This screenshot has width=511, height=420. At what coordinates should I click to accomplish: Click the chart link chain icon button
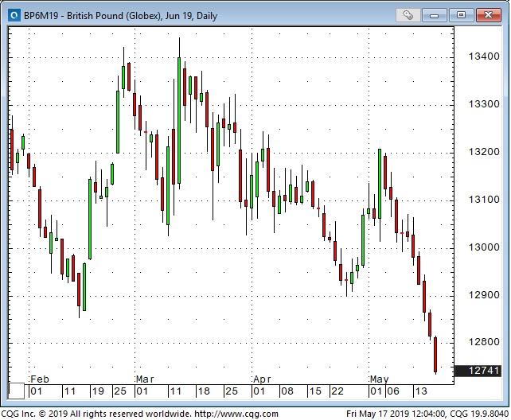[x=408, y=15]
